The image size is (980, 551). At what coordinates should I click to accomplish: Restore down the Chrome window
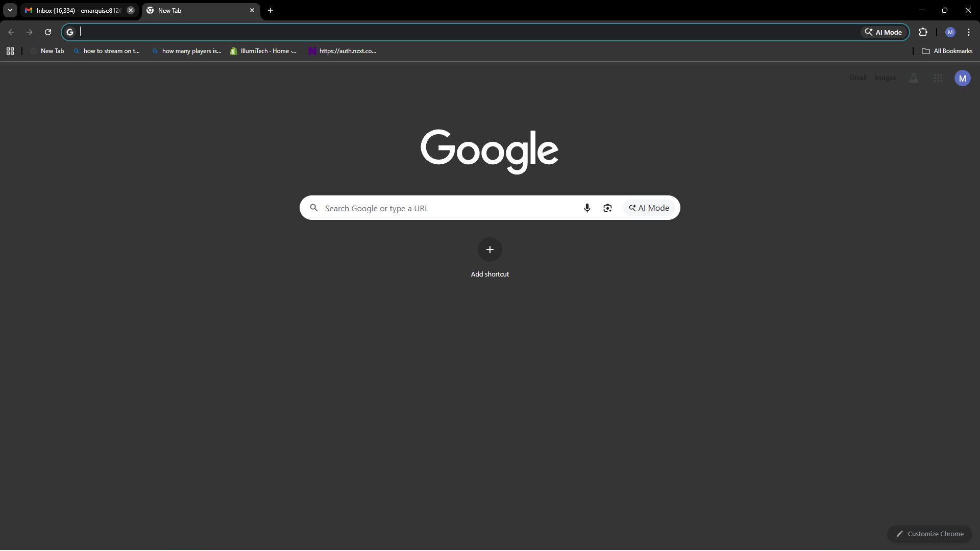(x=945, y=10)
